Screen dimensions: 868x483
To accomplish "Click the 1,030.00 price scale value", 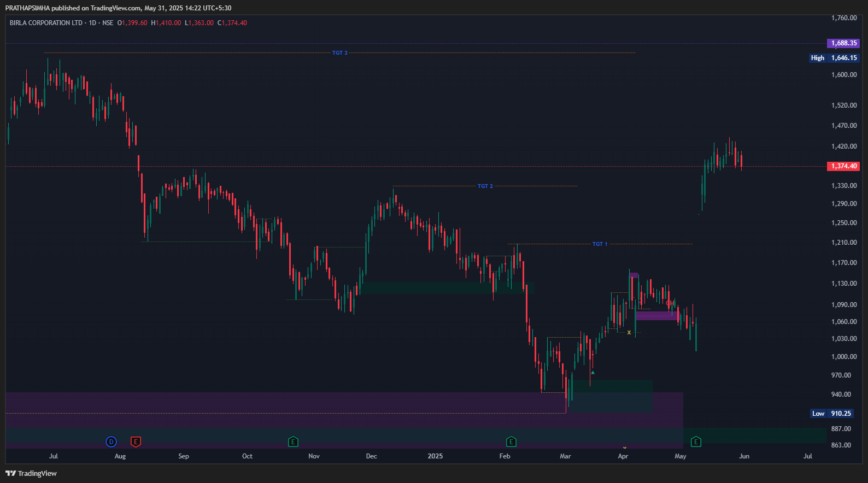I will point(844,339).
